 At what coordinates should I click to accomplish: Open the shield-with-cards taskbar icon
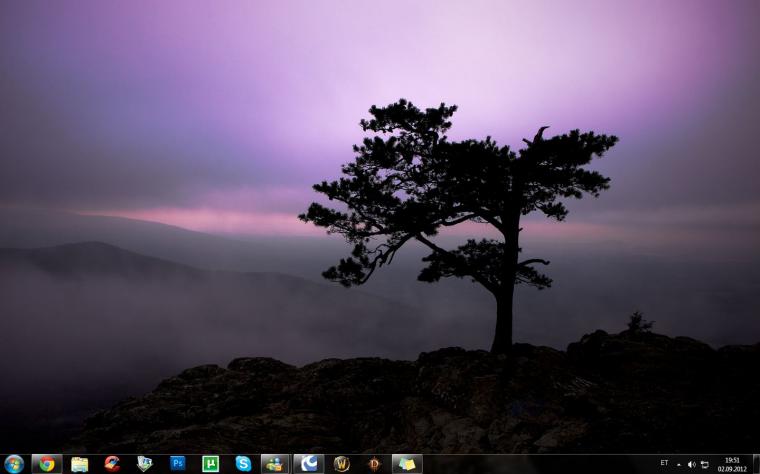point(144,464)
